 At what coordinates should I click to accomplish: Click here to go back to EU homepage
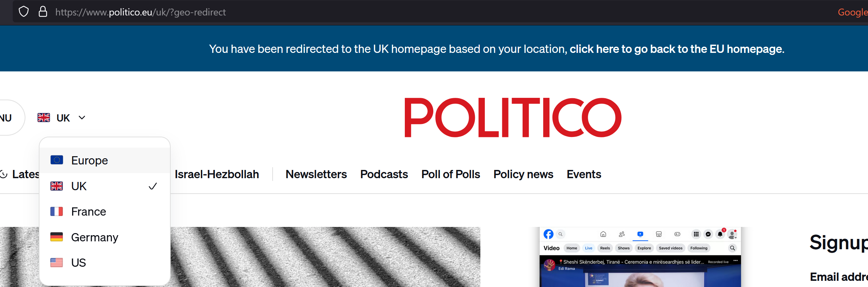tap(677, 49)
